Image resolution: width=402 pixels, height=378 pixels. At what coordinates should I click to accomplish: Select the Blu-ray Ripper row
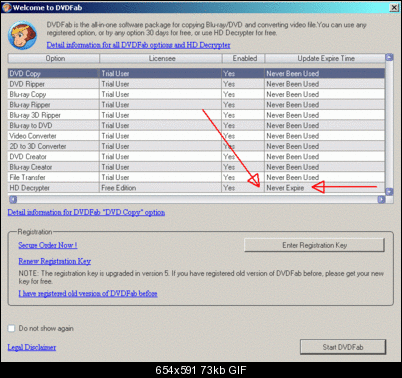click(196, 105)
